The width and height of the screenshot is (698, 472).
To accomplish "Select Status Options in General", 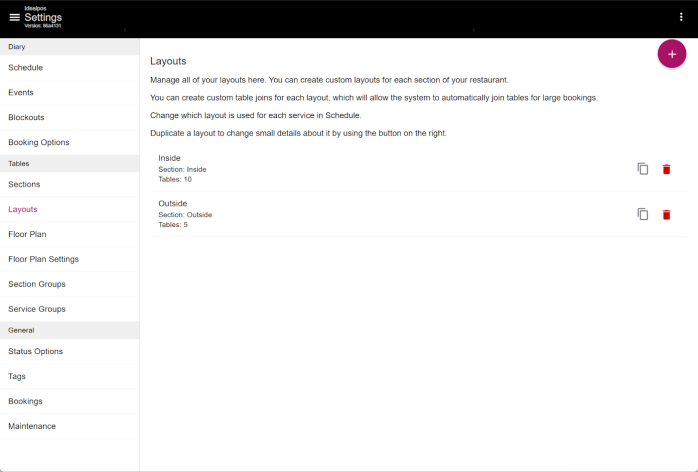I will coord(35,352).
